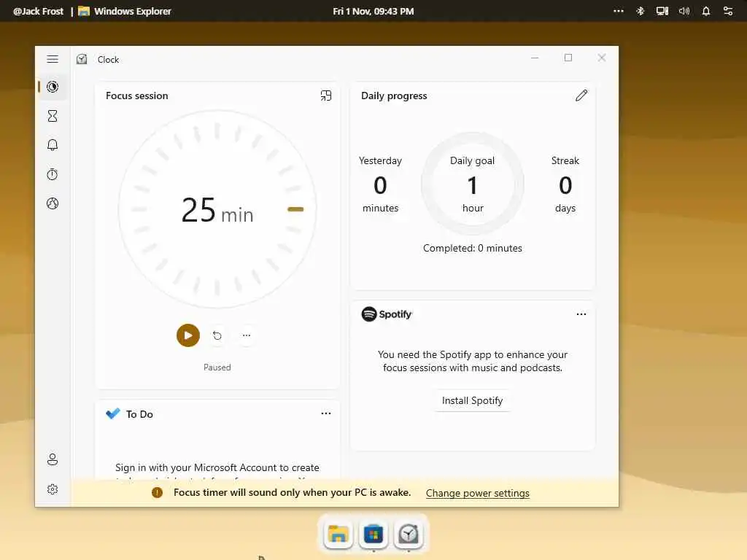The width and height of the screenshot is (747, 560).
Task: Start the focus session play button
Action: click(188, 335)
